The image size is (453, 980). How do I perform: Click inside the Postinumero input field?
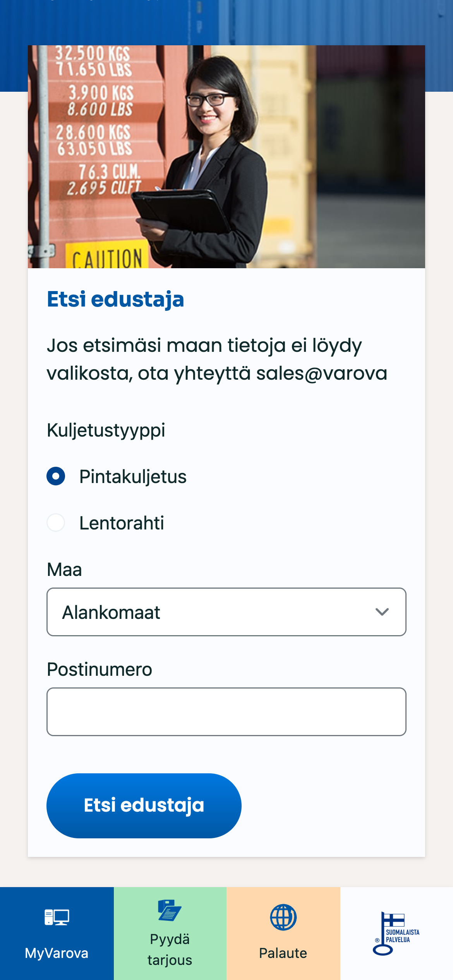click(x=226, y=712)
